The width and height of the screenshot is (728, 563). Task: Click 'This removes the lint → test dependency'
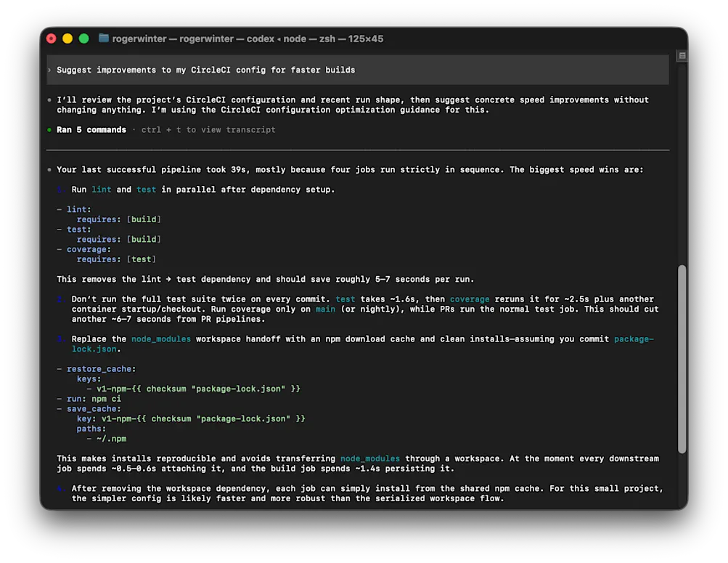tap(154, 280)
